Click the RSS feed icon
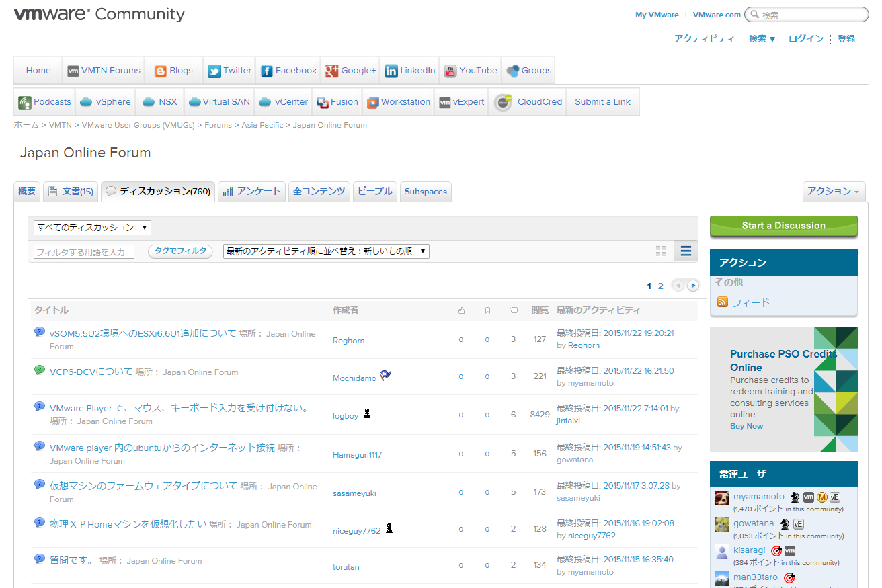The width and height of the screenshot is (882, 588). [723, 302]
